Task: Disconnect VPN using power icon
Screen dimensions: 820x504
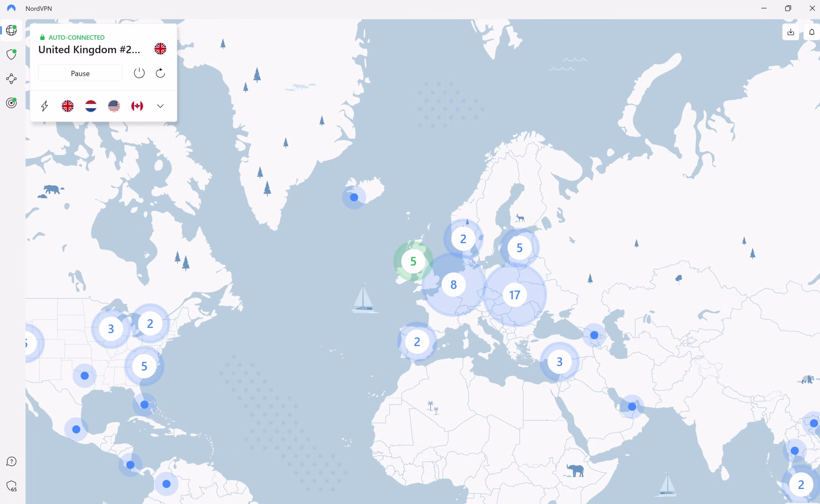Action: [x=139, y=73]
